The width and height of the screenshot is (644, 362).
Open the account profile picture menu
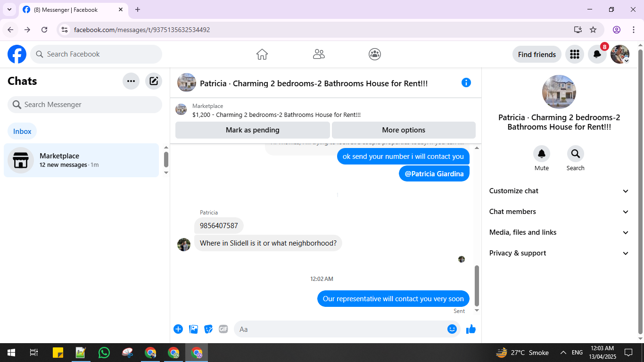pos(620,54)
